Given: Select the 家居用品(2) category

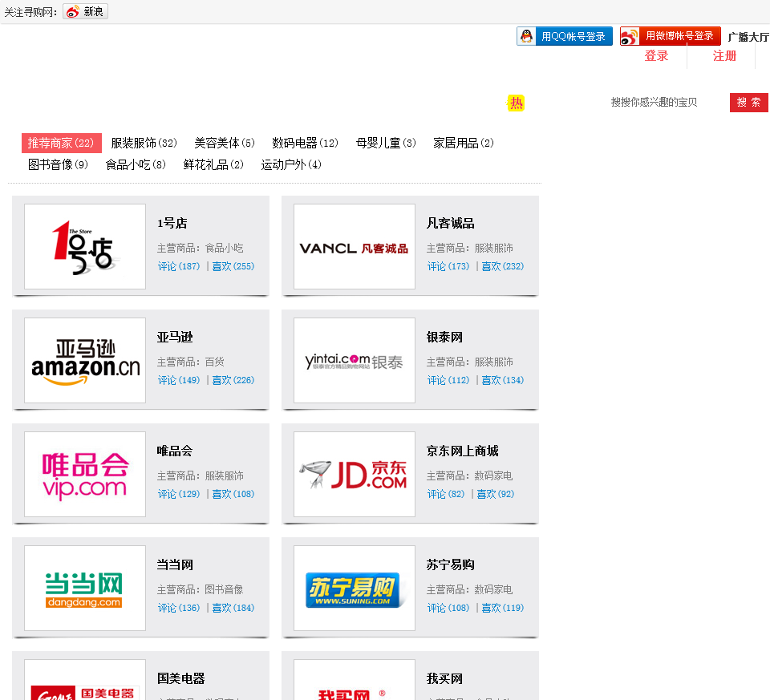Looking at the screenshot, I should 463,143.
